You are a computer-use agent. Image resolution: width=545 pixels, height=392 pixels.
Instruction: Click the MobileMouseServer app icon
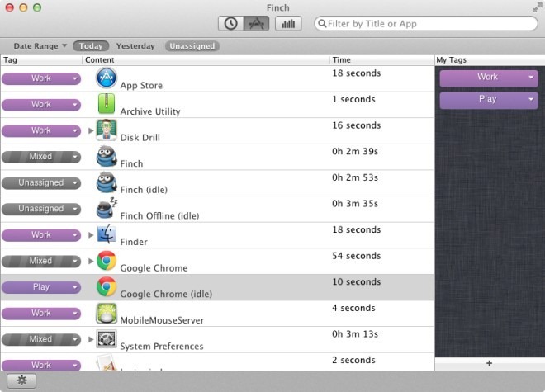coord(107,313)
